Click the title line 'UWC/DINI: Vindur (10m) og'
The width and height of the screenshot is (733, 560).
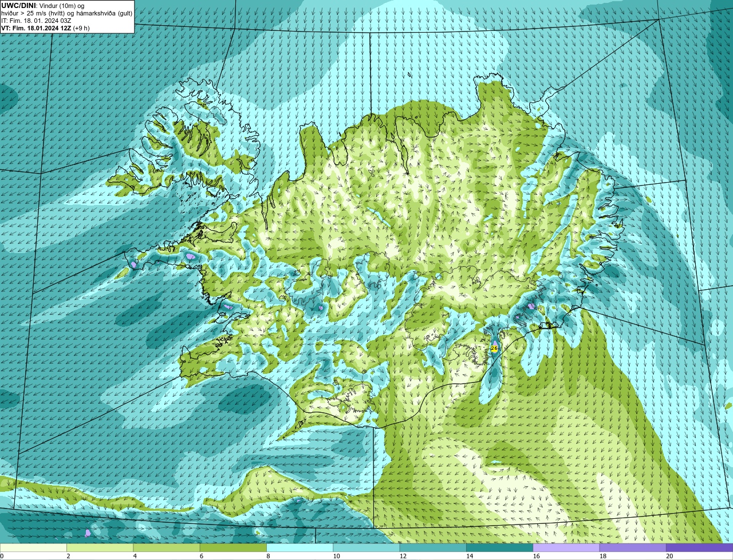pos(43,6)
